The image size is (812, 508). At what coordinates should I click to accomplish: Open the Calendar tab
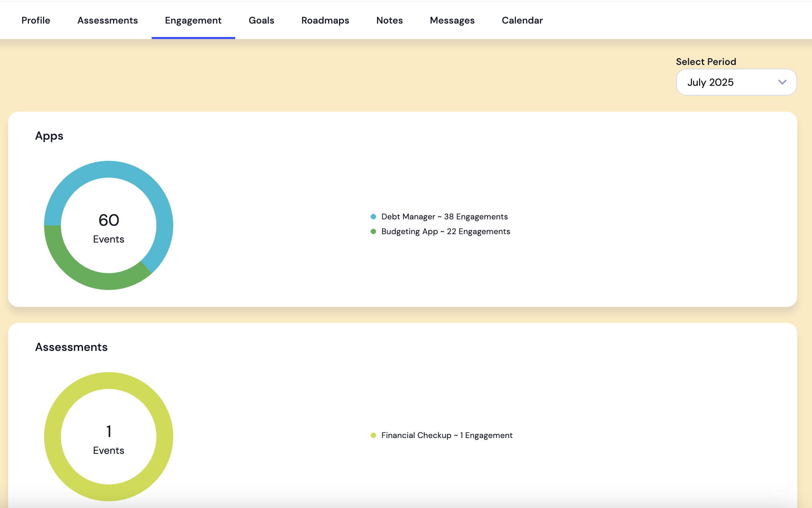pyautogui.click(x=522, y=20)
